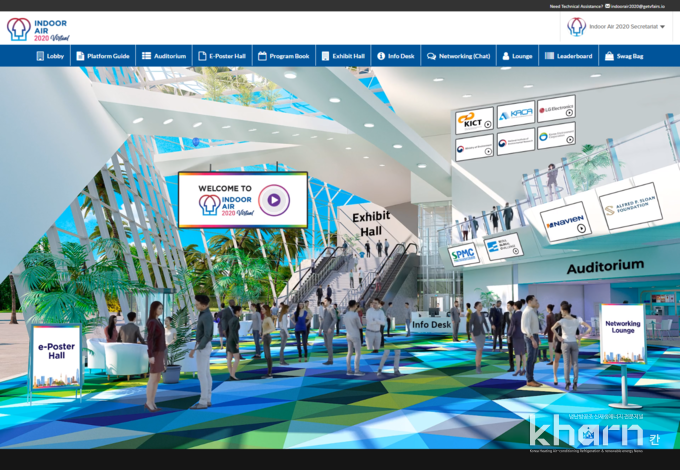This screenshot has height=470, width=680.
Task: Click the Info Desk info circle icon
Action: (381, 56)
